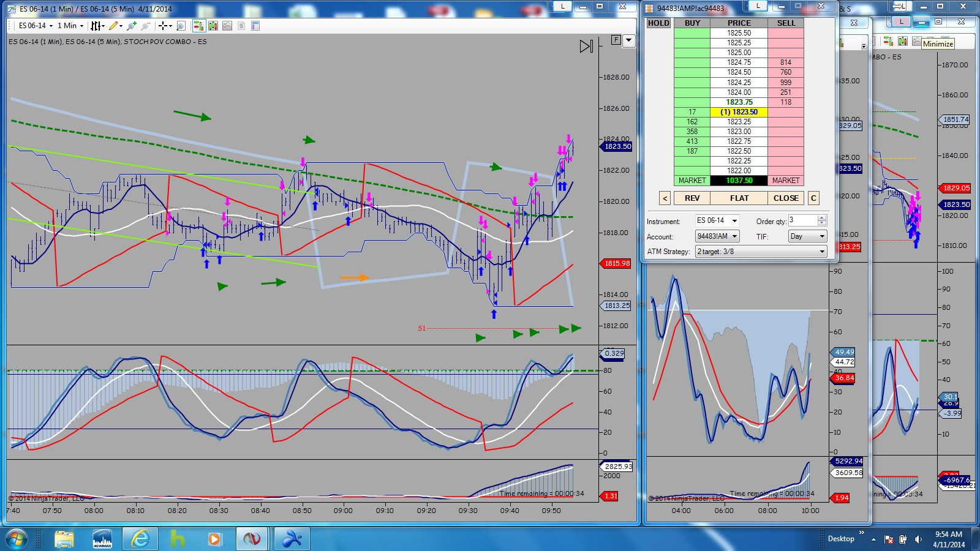Click the BUY column header

coord(692,23)
